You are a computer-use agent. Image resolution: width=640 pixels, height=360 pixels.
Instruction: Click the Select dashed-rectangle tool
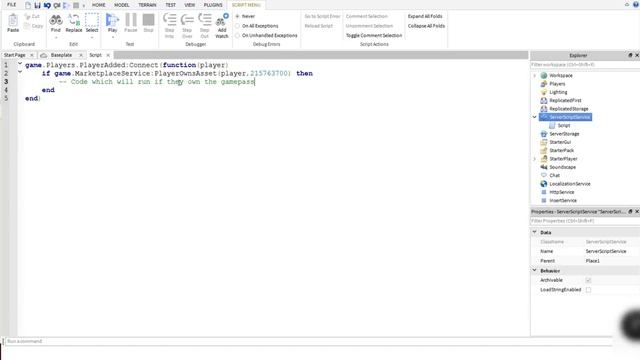pos(92,20)
